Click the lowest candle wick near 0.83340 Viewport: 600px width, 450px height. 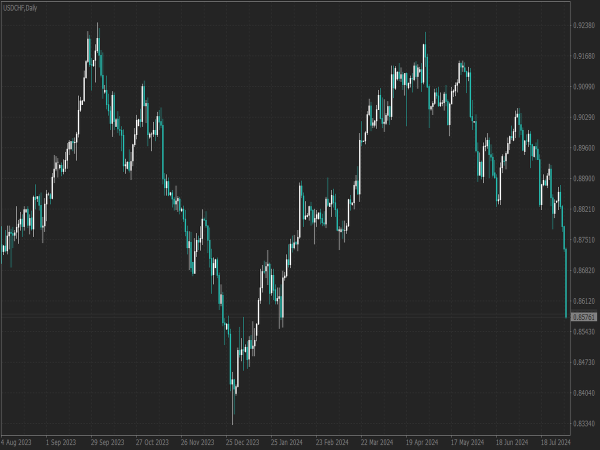(x=233, y=413)
